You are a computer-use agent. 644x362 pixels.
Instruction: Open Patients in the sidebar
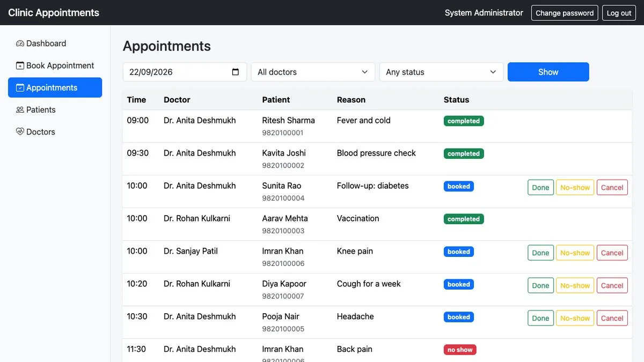pyautogui.click(x=55, y=109)
